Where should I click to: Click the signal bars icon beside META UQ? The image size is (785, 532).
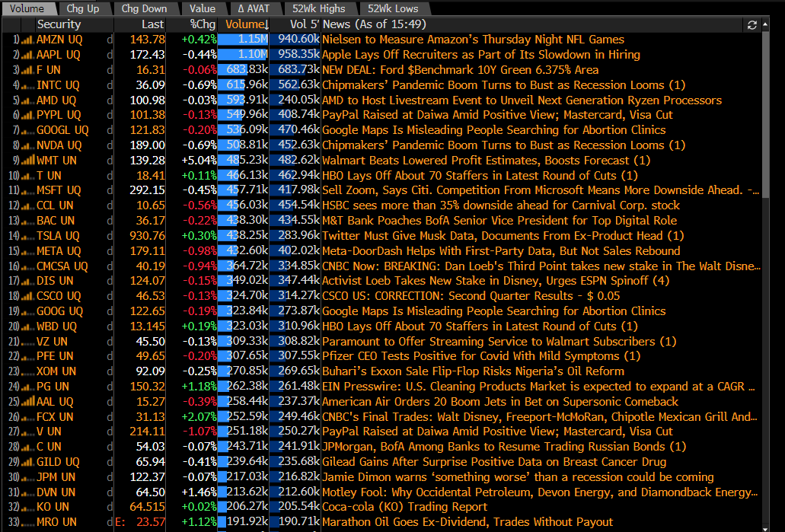pyautogui.click(x=27, y=251)
